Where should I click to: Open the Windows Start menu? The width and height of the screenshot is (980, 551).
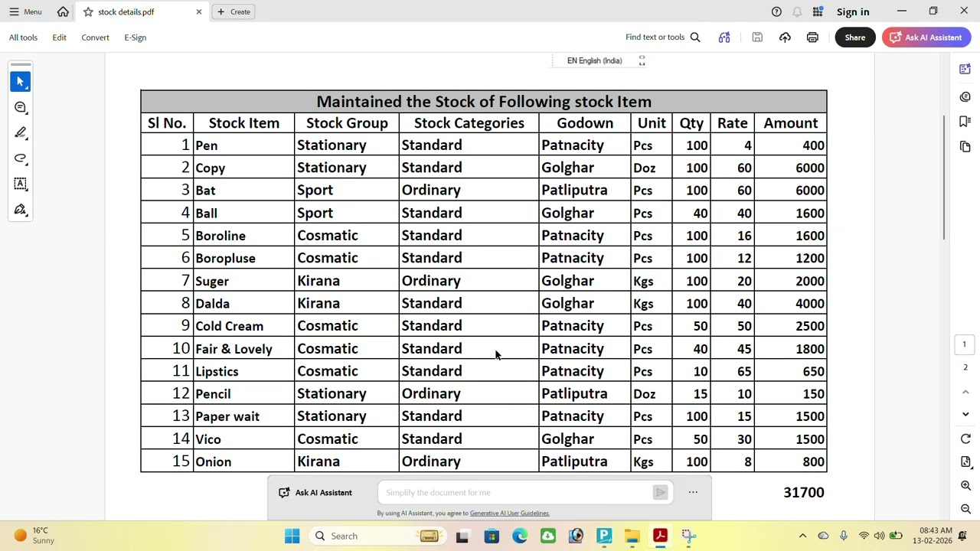tap(292, 536)
